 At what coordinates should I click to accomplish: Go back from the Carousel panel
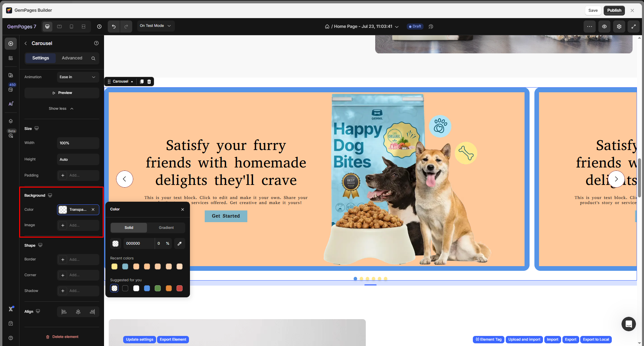pyautogui.click(x=26, y=43)
